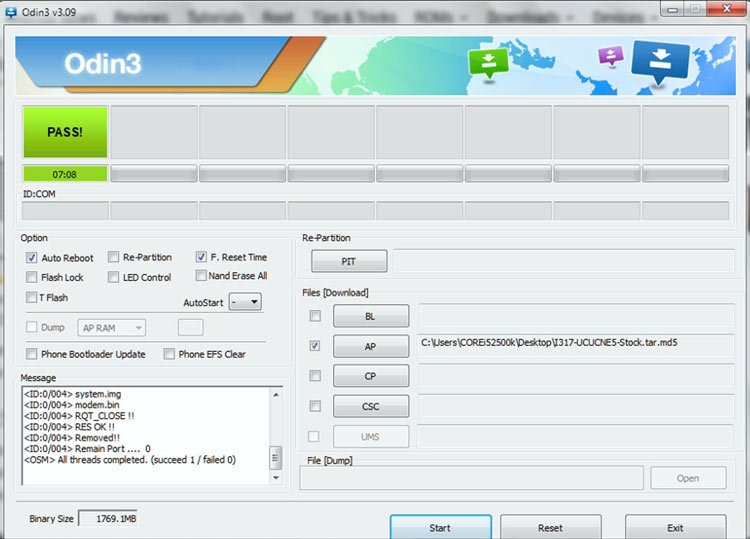Click the Reset button

(551, 528)
